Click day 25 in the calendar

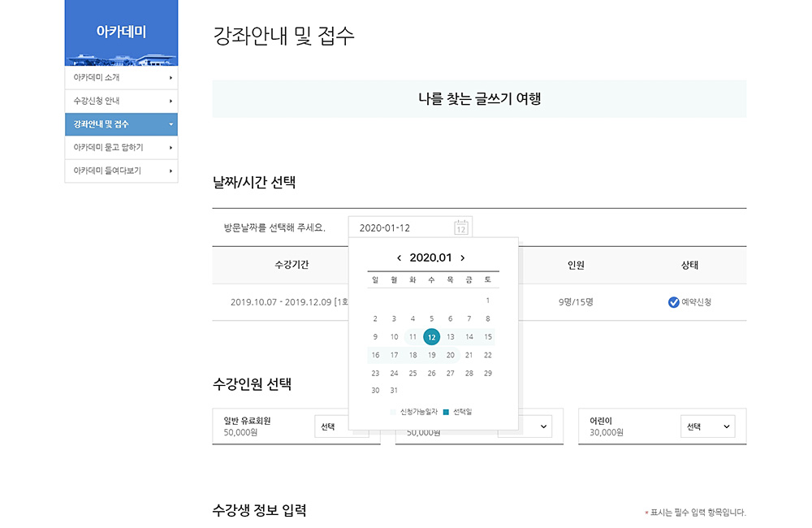click(x=412, y=373)
